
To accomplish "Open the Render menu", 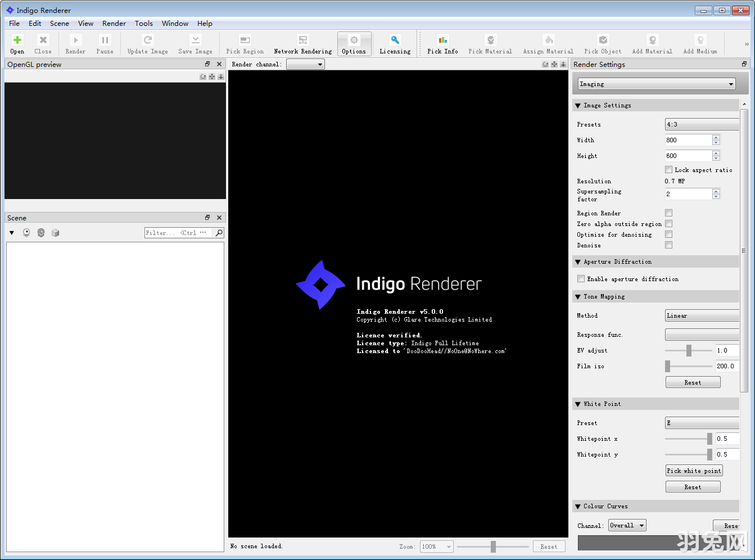I will click(x=114, y=23).
